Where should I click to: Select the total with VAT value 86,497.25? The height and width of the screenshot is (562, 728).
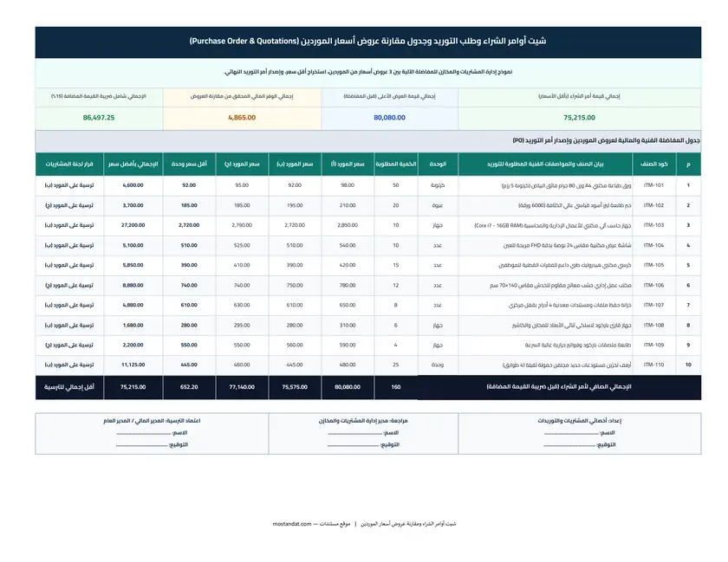tap(99, 118)
